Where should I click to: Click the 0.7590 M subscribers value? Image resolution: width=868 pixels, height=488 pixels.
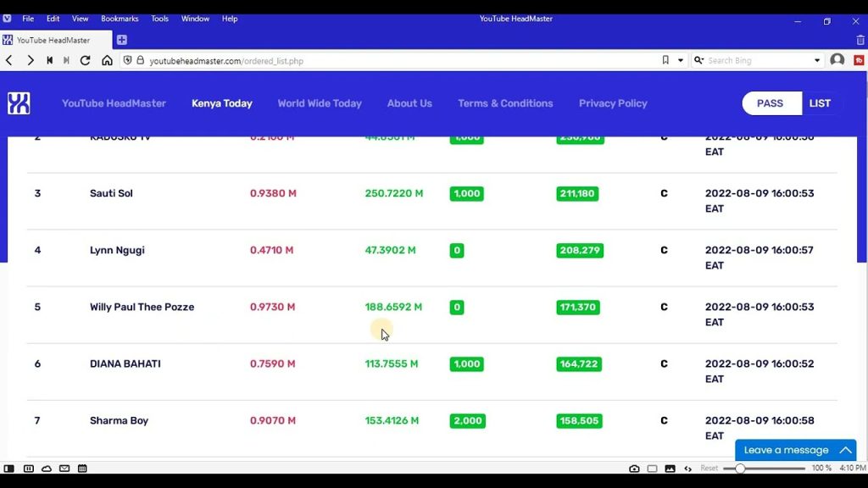272,364
